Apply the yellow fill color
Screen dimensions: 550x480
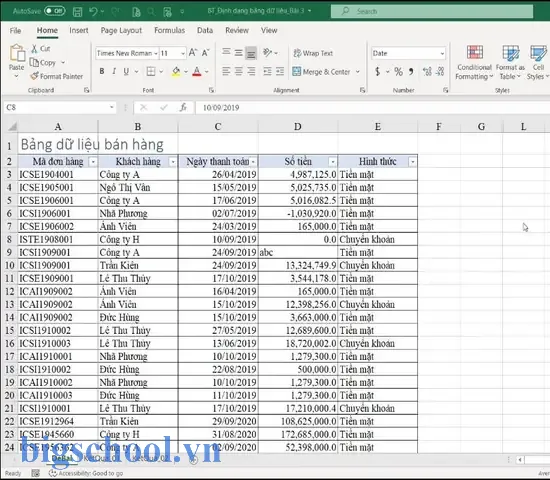176,72
